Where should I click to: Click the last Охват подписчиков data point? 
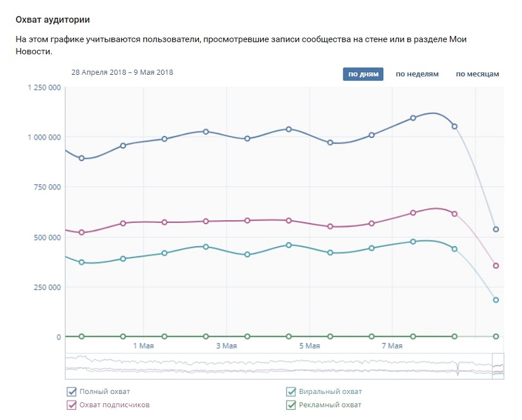496,265
